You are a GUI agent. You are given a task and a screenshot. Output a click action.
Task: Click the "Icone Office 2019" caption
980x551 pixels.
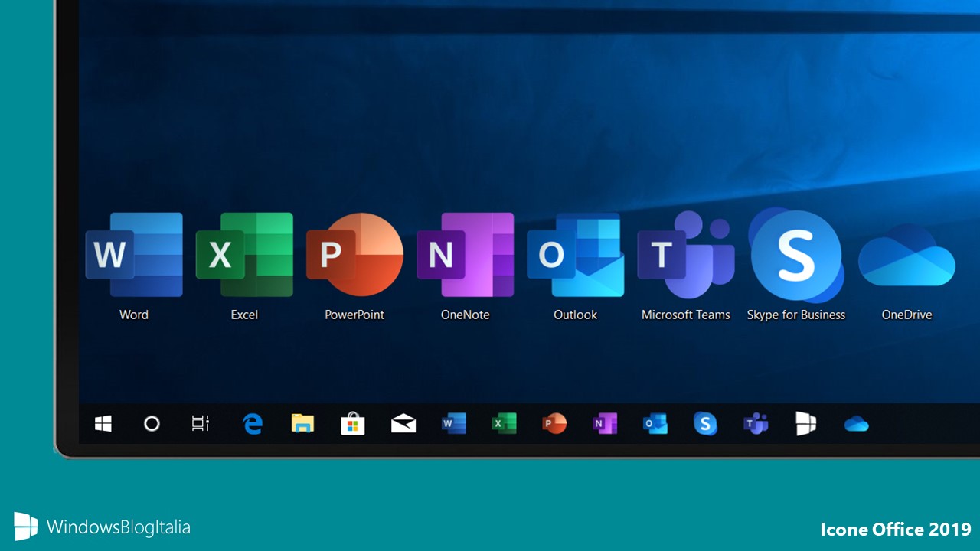pyautogui.click(x=896, y=529)
